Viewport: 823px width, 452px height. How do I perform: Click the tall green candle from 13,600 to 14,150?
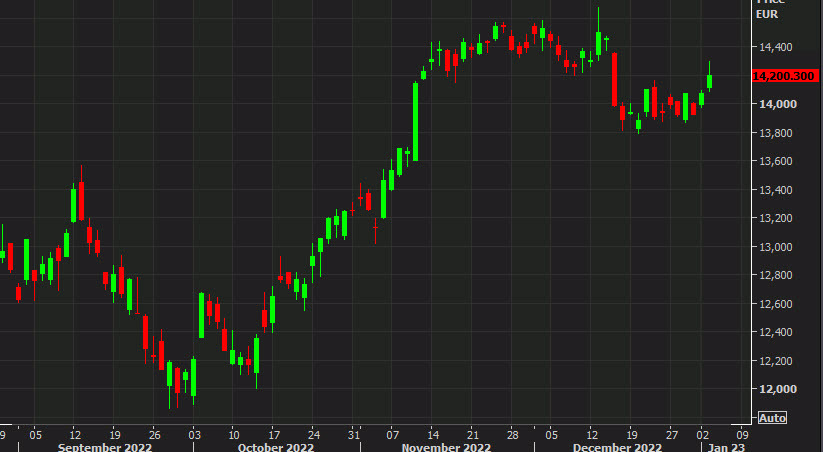415,121
